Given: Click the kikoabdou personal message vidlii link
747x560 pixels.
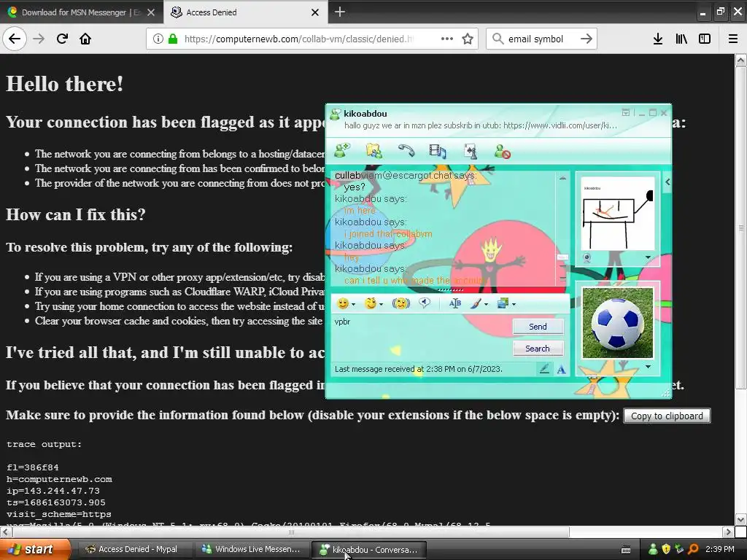Looking at the screenshot, I should point(560,125).
